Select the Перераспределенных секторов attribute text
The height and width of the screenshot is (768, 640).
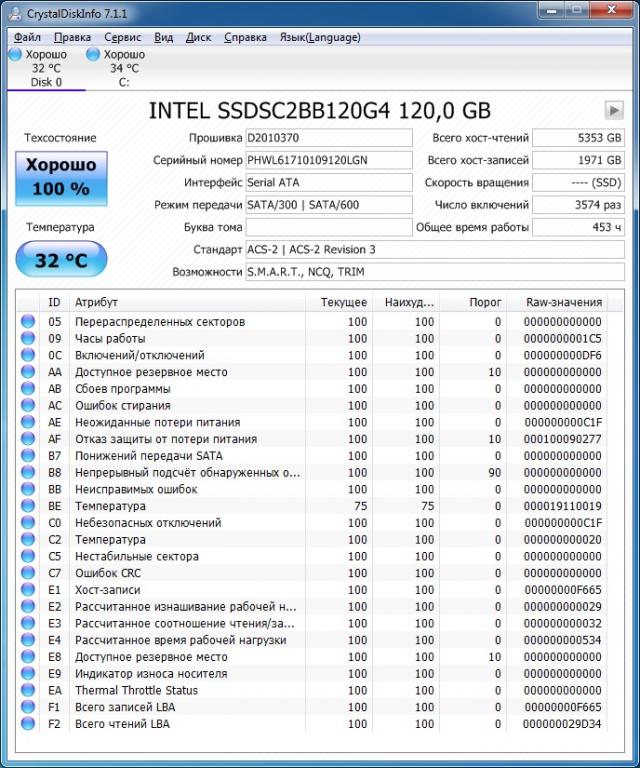coord(160,322)
